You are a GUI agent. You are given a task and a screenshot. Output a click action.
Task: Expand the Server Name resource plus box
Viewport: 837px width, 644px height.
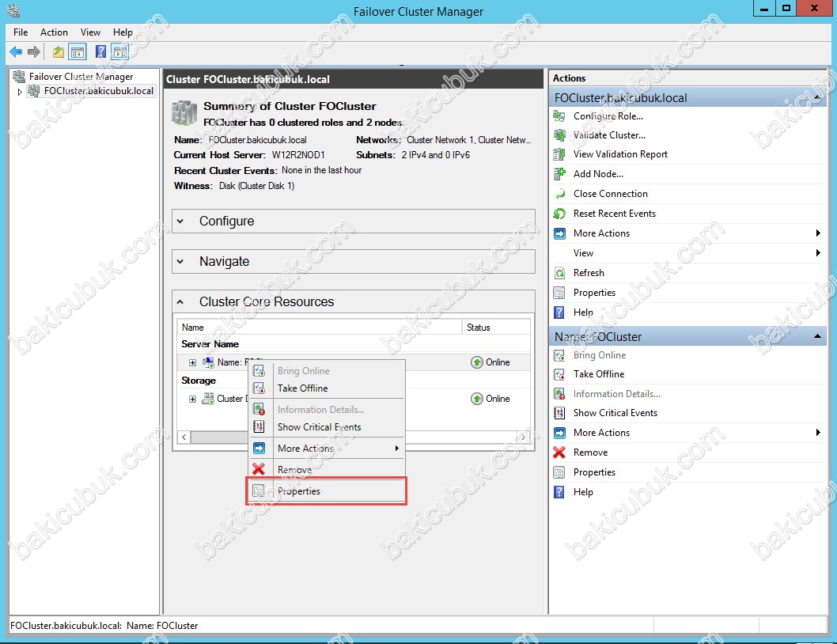192,362
